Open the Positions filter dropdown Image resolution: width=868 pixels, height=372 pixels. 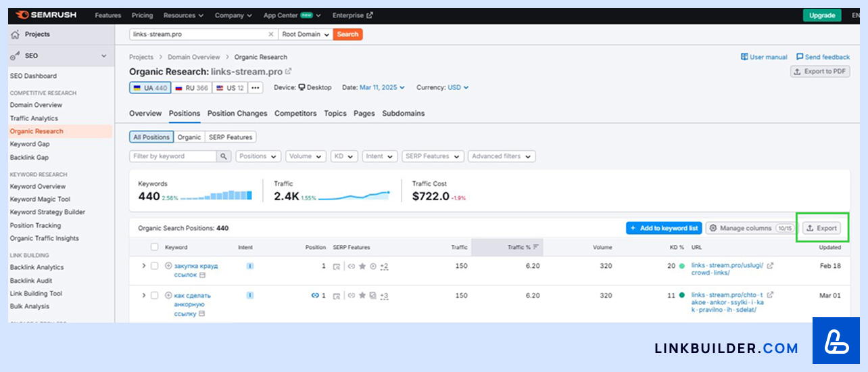258,156
